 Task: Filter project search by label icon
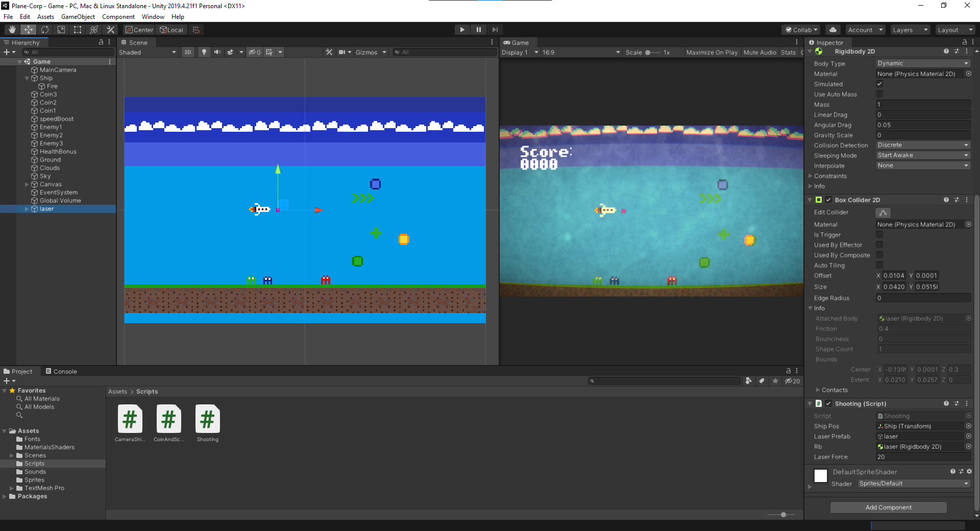(x=762, y=381)
